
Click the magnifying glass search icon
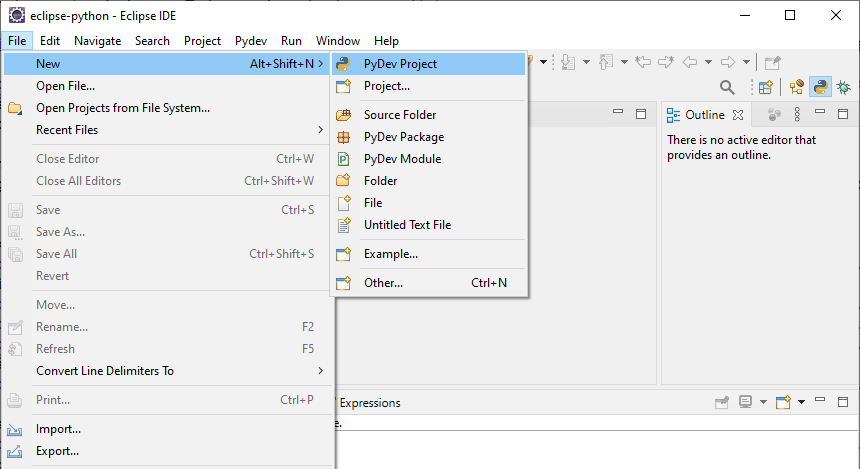point(727,87)
